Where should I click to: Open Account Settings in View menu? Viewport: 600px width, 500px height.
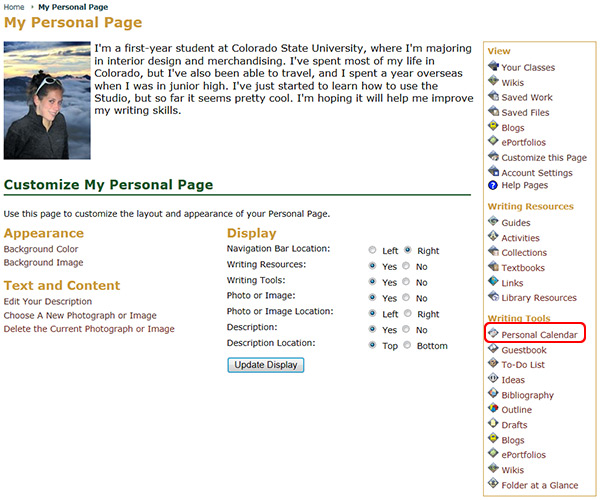point(536,172)
